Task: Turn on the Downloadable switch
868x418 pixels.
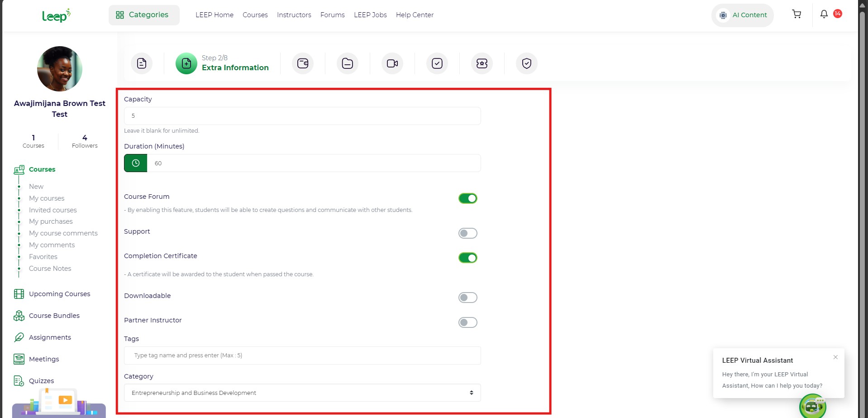Action: [x=467, y=298]
